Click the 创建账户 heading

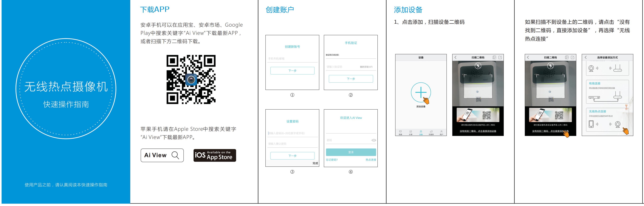pos(280,10)
